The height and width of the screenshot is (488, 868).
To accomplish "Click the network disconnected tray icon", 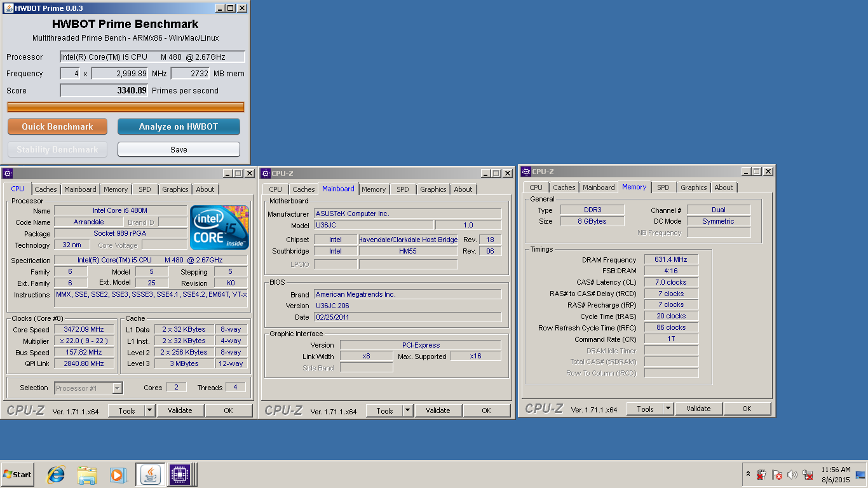I will click(x=808, y=475).
